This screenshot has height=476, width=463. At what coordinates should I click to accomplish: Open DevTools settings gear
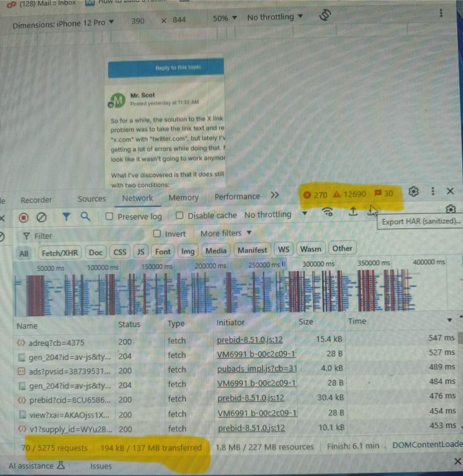pyautogui.click(x=413, y=192)
